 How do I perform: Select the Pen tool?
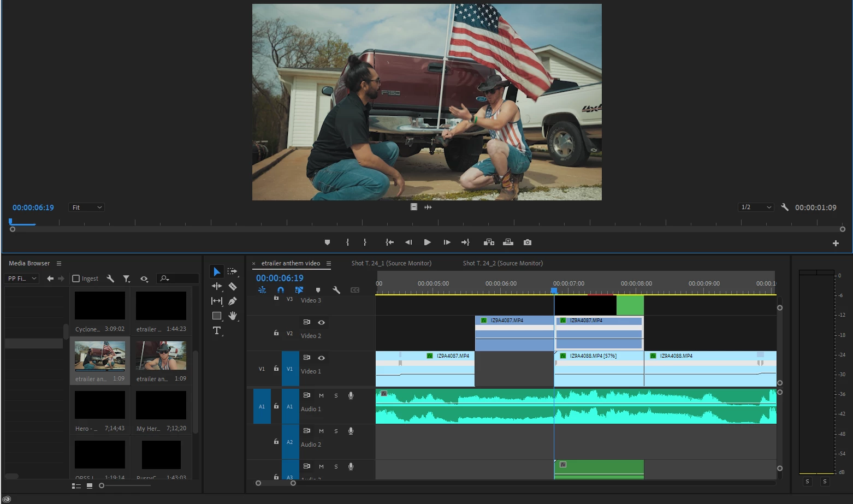[233, 301]
